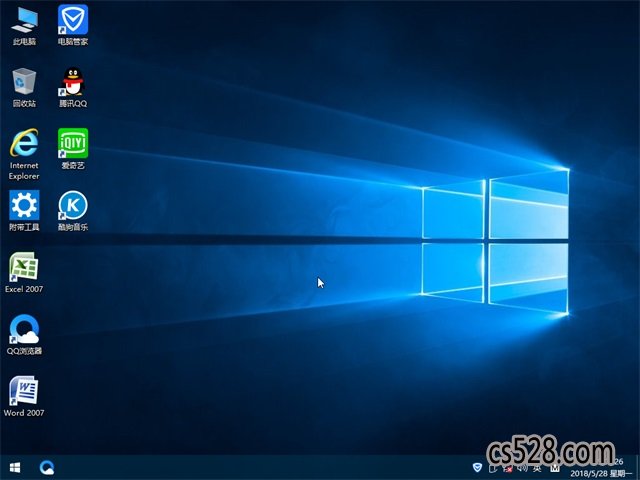Switch the 英 input method indicator in the tray

coord(537,468)
